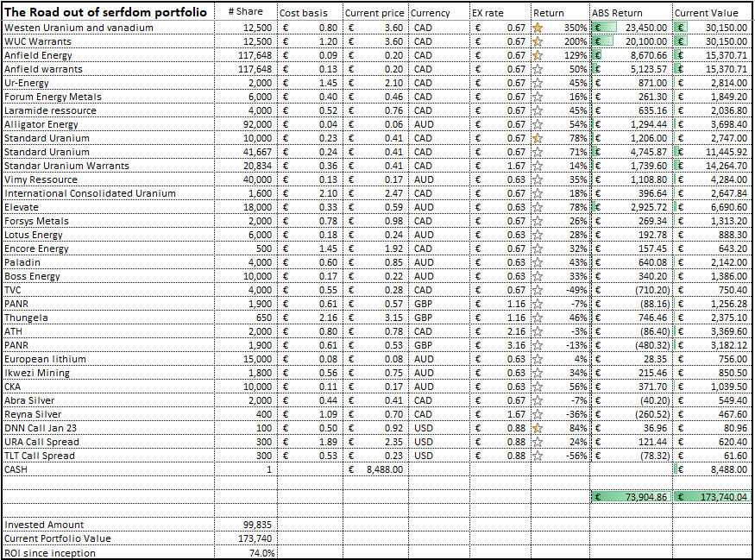This screenshot has width=755, height=560.
Task: Select the 'Currency' column header
Action: pyautogui.click(x=439, y=13)
